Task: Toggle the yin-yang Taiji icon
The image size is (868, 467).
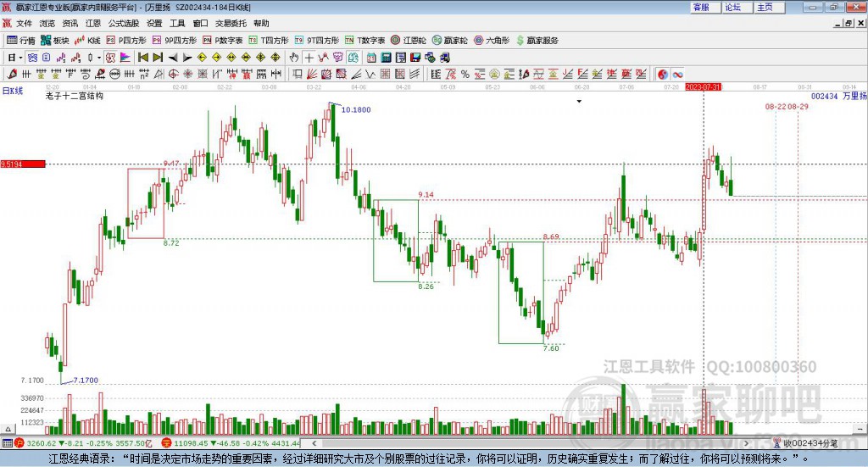Action: click(x=663, y=74)
